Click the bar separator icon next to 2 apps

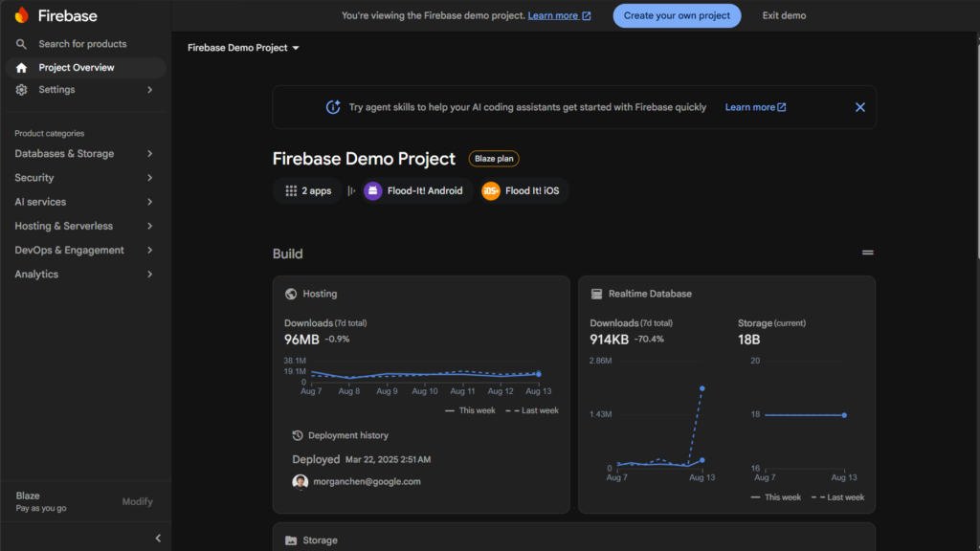pyautogui.click(x=351, y=190)
